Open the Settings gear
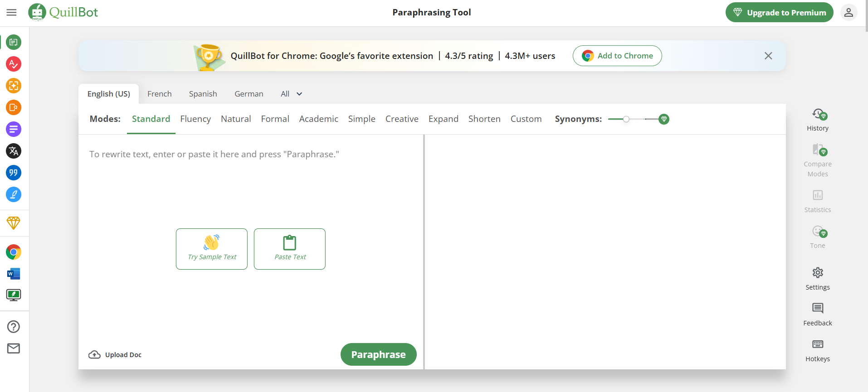 pos(817,278)
